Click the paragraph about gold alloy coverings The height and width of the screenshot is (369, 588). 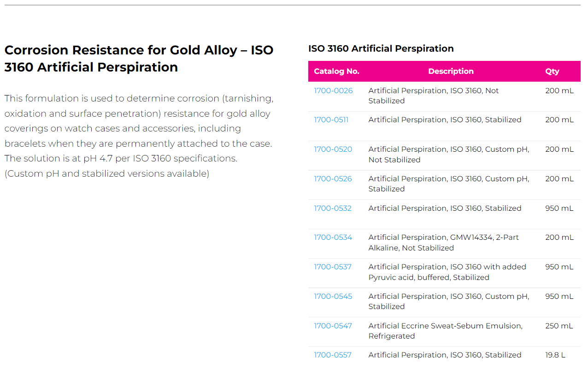click(139, 136)
